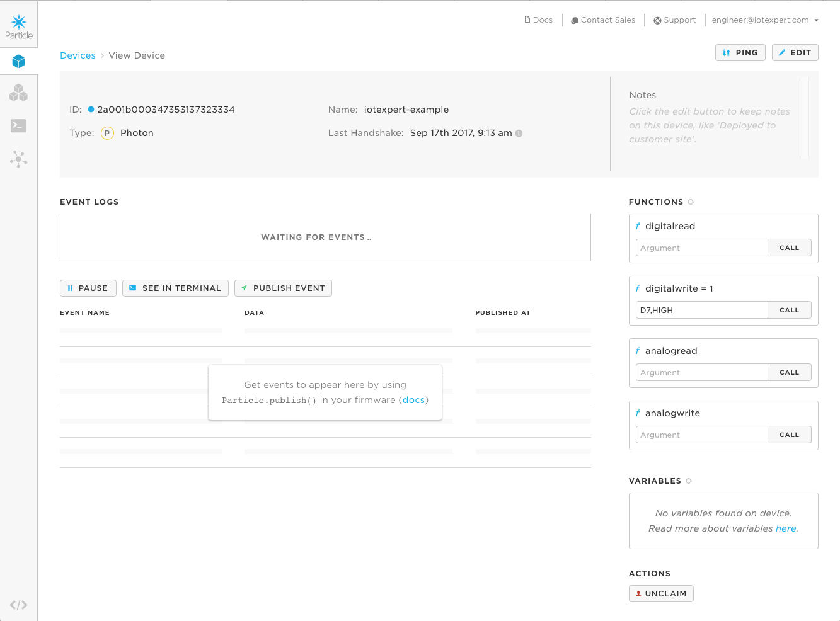Click digitalwrite argument field with D7,HIGH
840x621 pixels.
(702, 310)
